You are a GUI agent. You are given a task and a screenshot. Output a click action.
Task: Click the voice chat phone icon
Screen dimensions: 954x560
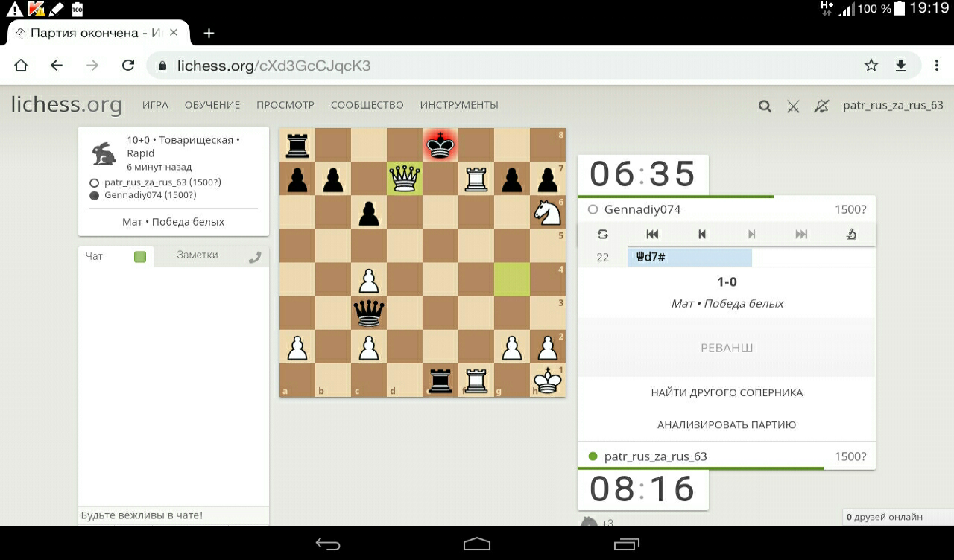(x=255, y=257)
